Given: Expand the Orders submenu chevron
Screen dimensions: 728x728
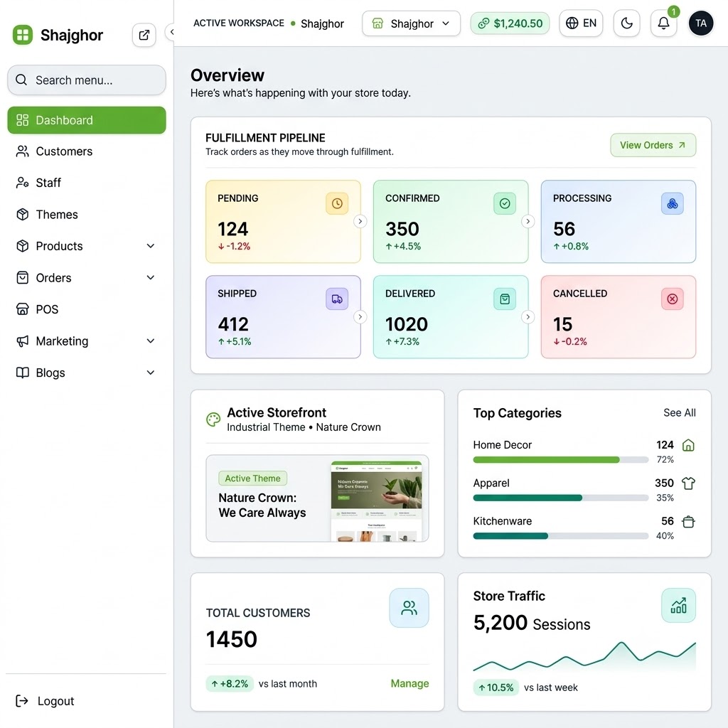Looking at the screenshot, I should tap(151, 278).
